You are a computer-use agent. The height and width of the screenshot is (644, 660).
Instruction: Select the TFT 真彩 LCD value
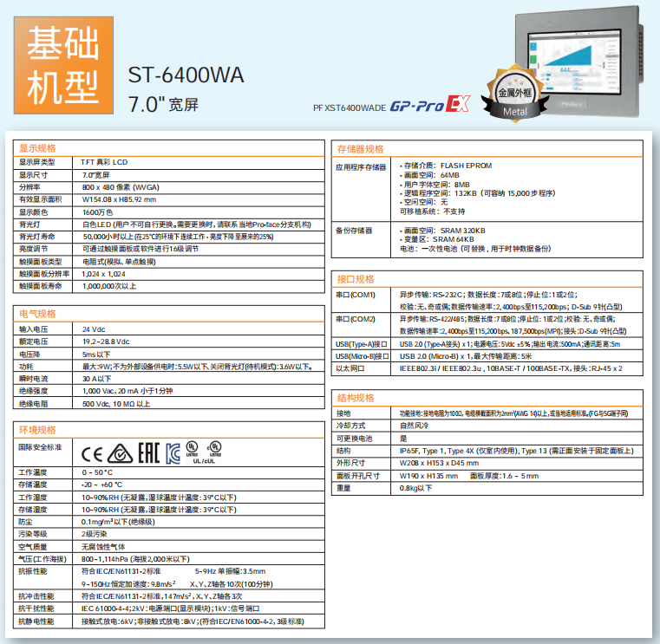104,162
